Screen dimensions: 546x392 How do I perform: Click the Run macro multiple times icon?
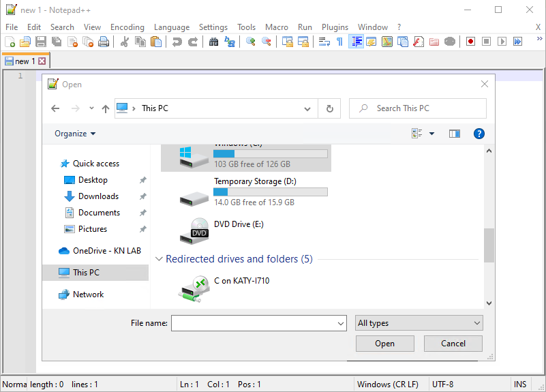(x=517, y=42)
